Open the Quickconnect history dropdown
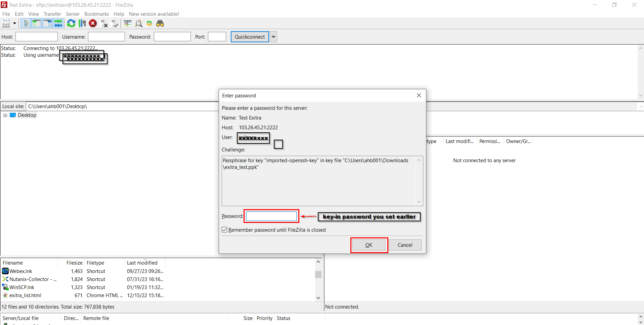 273,37
